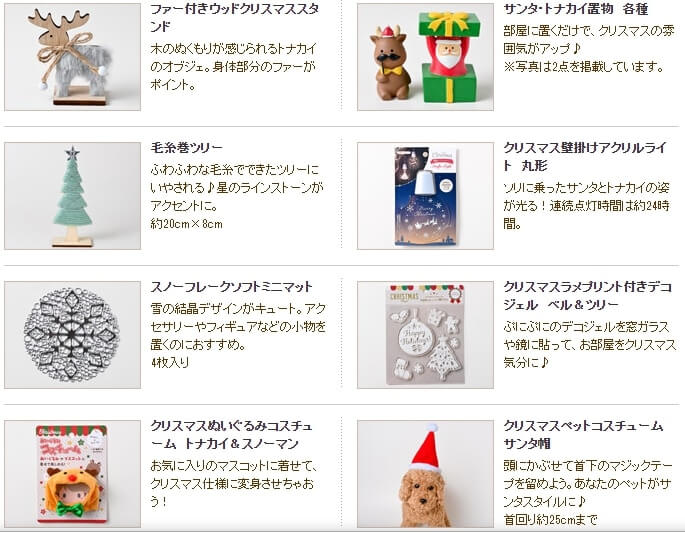Open the Santa and reindeer figurines photo
Screen dimensions: 685x533
tap(425, 57)
